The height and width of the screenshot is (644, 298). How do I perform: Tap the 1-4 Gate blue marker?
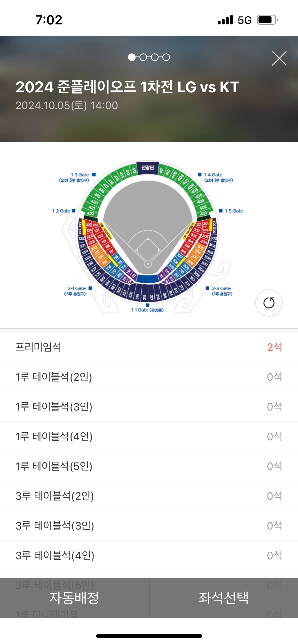(200, 174)
